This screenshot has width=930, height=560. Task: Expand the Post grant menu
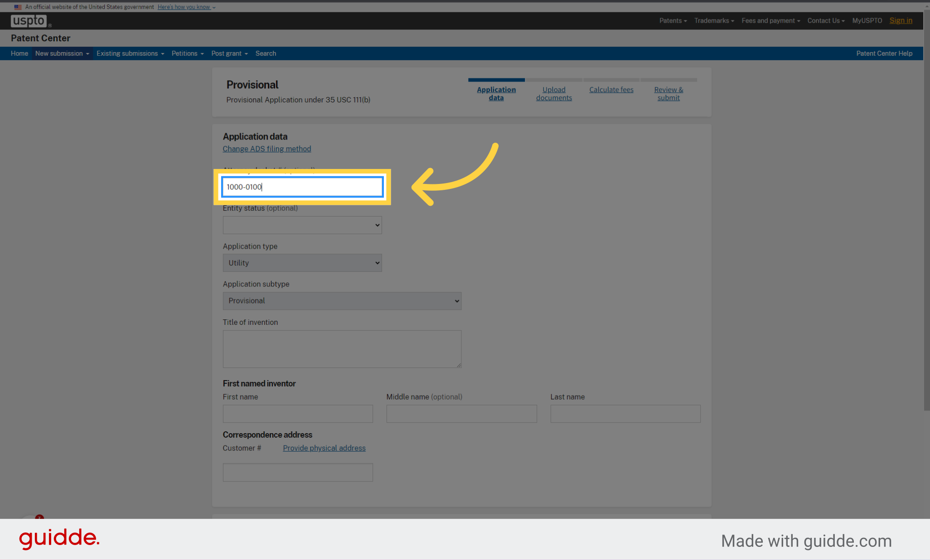tap(229, 53)
